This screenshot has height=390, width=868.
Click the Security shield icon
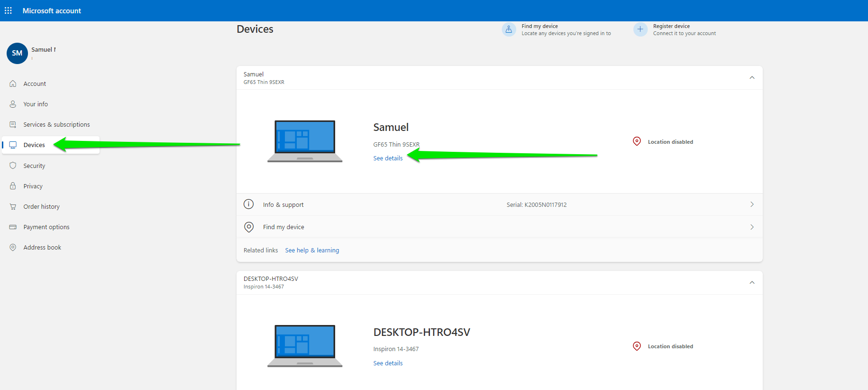[x=13, y=166]
